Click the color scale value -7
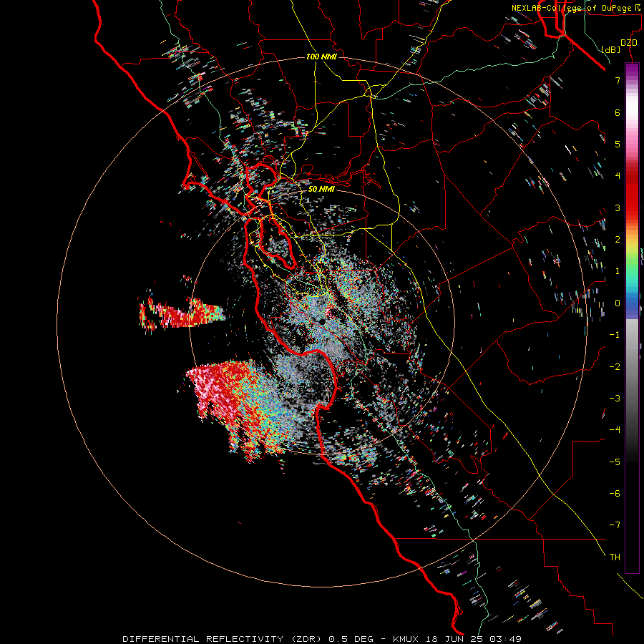Screen dimensions: 644x644 point(615,525)
